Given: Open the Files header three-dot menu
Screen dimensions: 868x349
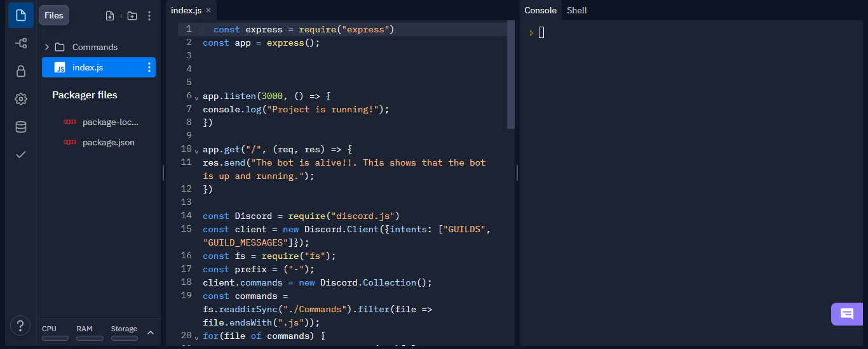Looking at the screenshot, I should pyautogui.click(x=149, y=16).
